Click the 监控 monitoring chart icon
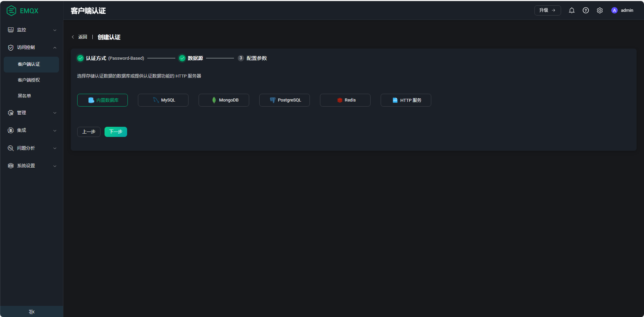 11,30
